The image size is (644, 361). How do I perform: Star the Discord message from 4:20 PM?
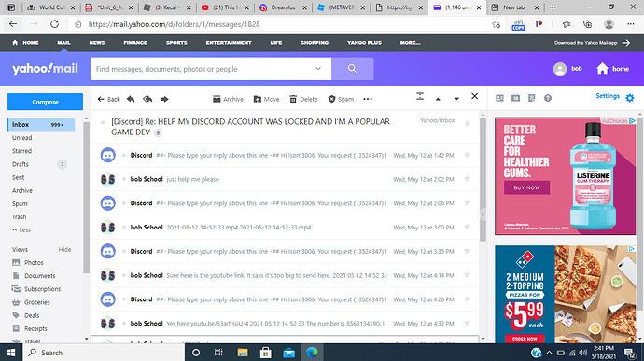click(x=467, y=299)
